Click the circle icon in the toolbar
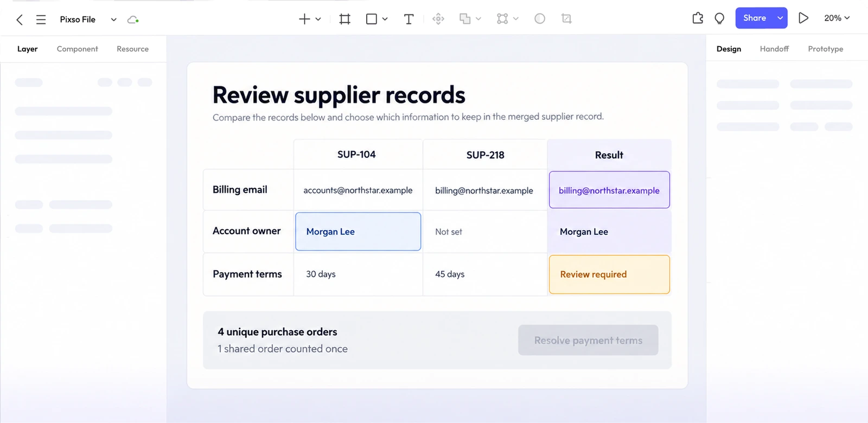Viewport: 868px width, 423px height. point(540,19)
